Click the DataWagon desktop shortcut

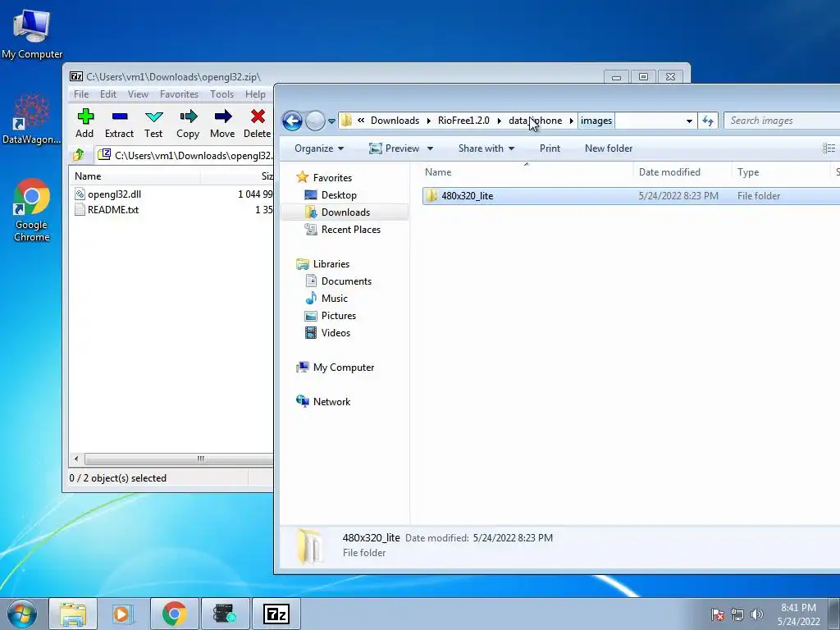(32, 120)
